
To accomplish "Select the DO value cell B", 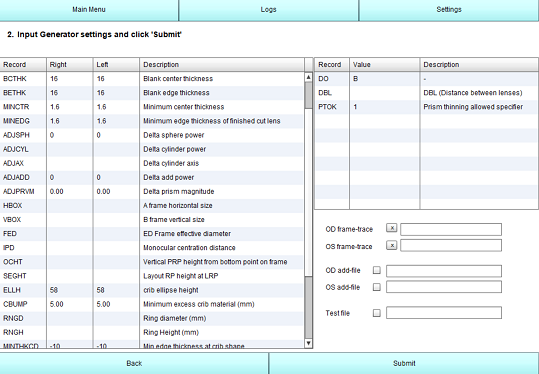I will tap(384, 79).
